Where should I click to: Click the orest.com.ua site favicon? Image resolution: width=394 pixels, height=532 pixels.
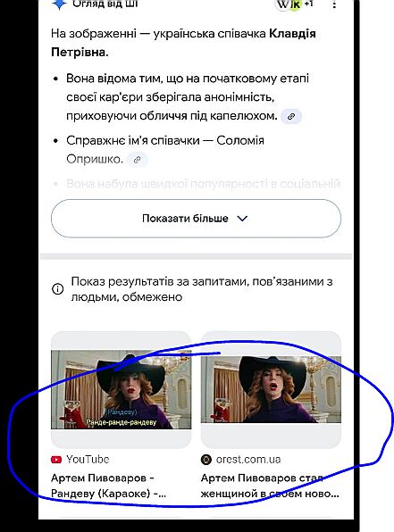click(x=205, y=460)
